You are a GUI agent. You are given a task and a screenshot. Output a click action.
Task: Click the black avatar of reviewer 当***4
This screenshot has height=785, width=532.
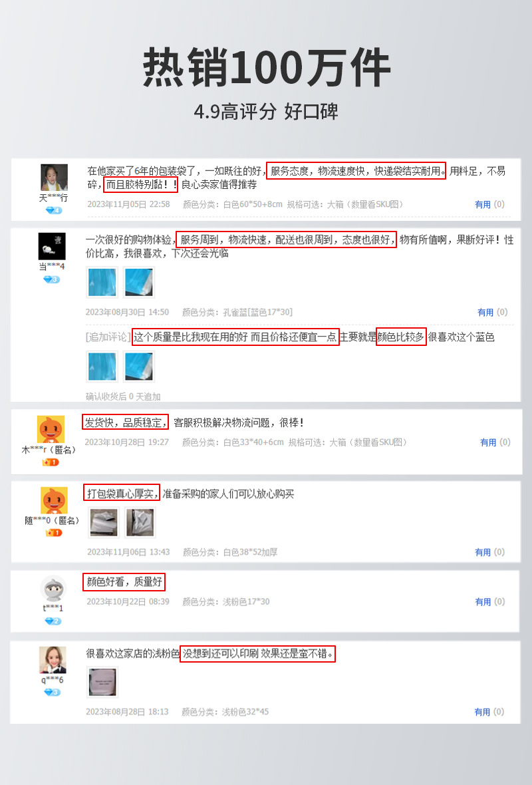(x=52, y=246)
